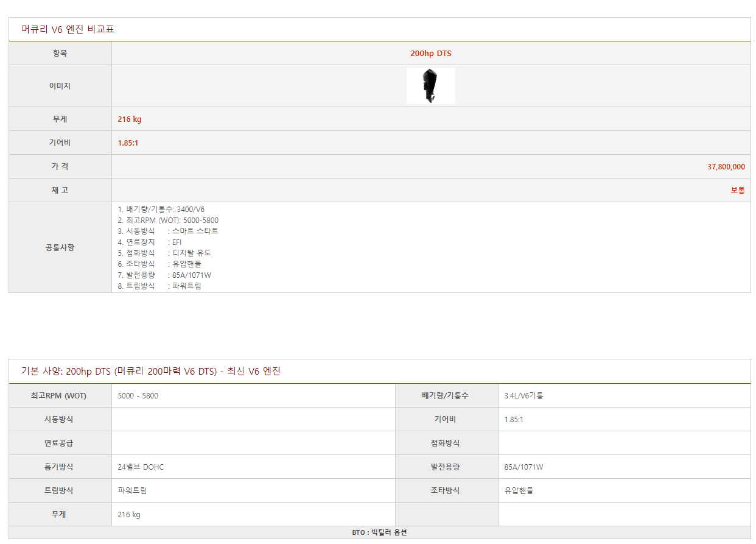
Task: Select '216 kg' value in the spec table
Action: [x=129, y=515]
